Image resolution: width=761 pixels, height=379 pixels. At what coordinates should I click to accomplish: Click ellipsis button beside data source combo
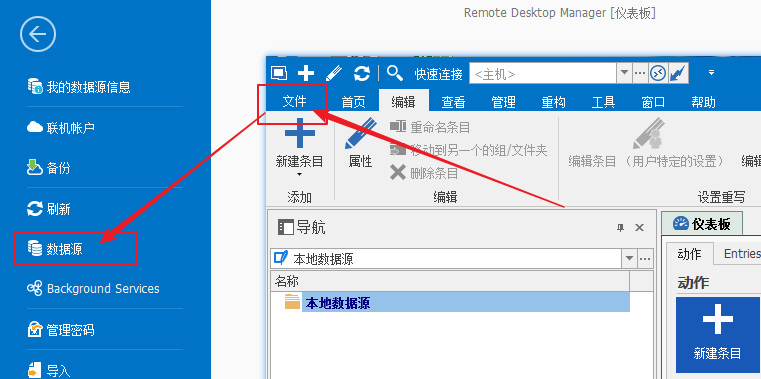pos(645,259)
